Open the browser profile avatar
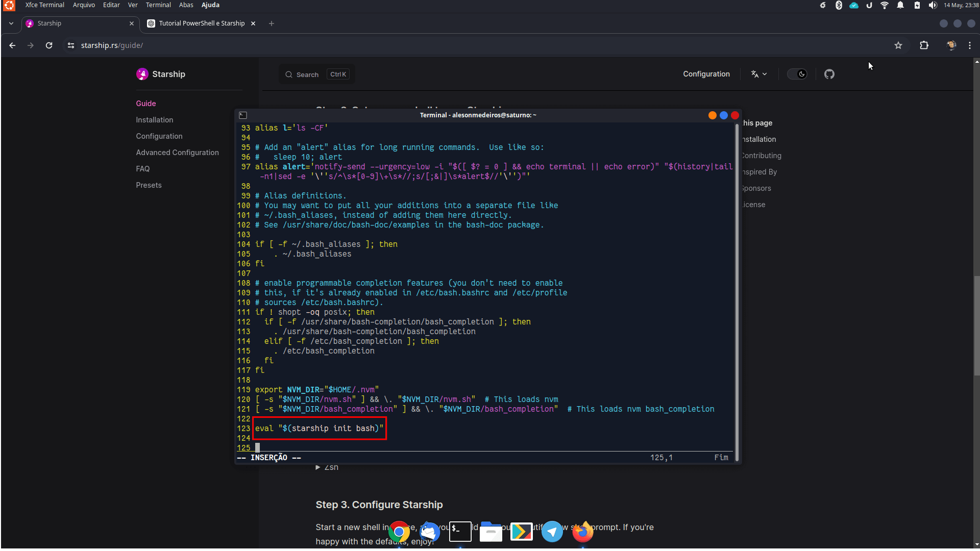This screenshot has width=980, height=551. tap(951, 45)
